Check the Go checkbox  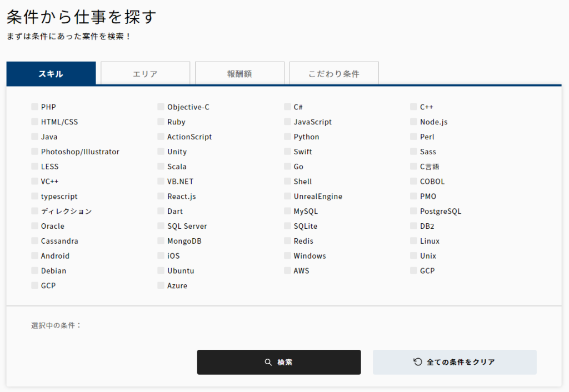pos(287,166)
